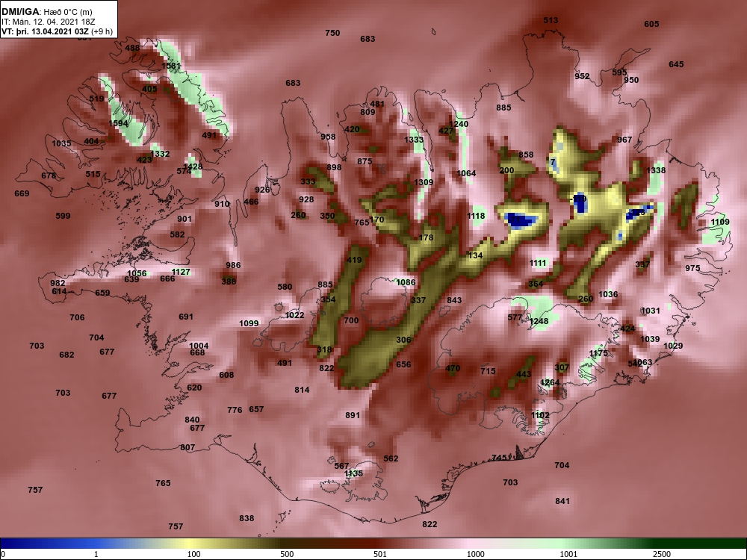Click the value "1240"
The width and height of the screenshot is (747, 560).
coord(459,124)
